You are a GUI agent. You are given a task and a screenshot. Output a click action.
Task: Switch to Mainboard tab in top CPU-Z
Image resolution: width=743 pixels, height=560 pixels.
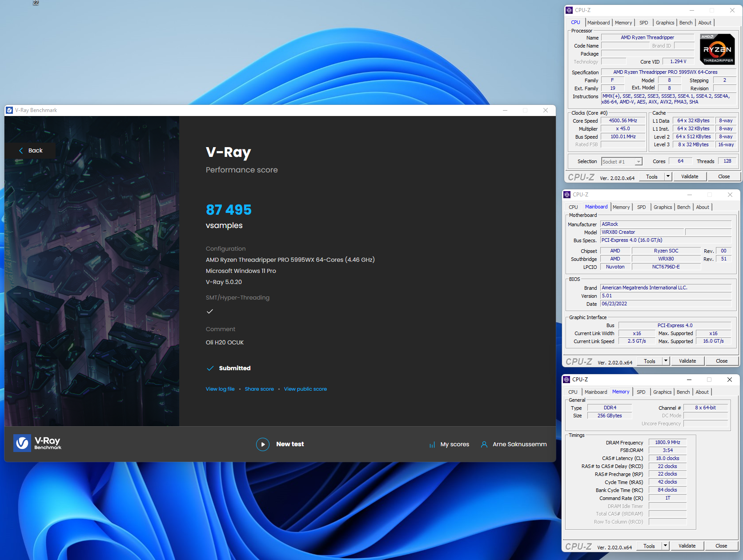pos(598,23)
